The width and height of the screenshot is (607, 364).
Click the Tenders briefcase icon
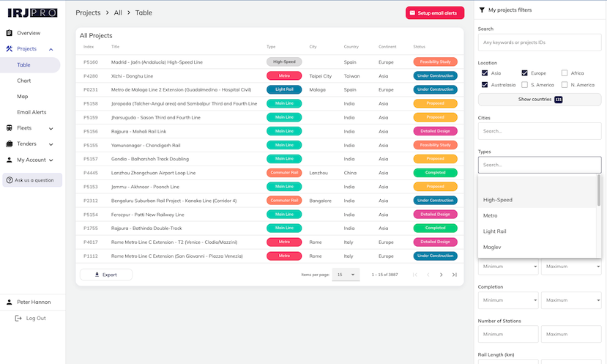point(10,144)
